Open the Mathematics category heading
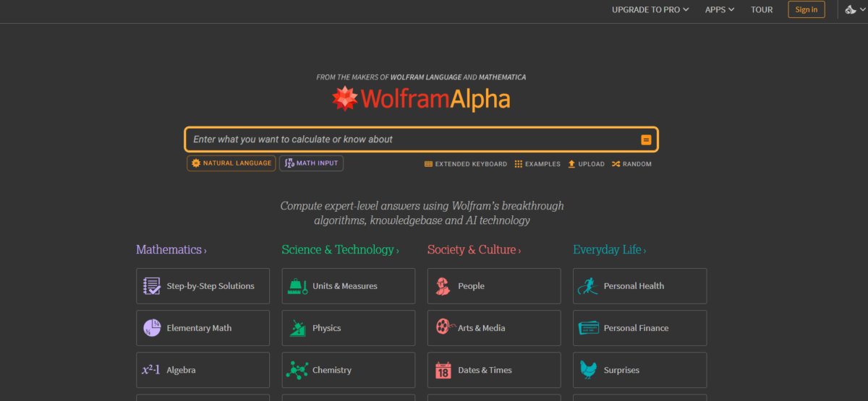Image resolution: width=868 pixels, height=401 pixels. (171, 249)
